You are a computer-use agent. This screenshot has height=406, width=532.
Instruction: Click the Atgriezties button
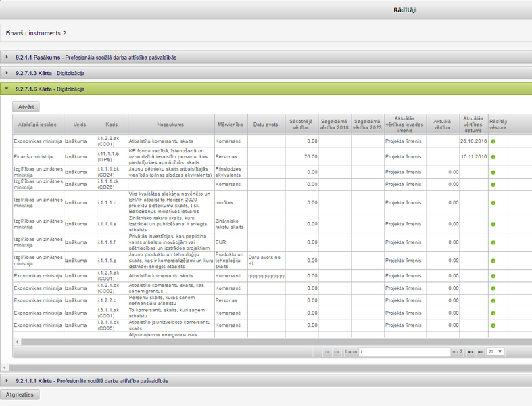[x=20, y=394]
